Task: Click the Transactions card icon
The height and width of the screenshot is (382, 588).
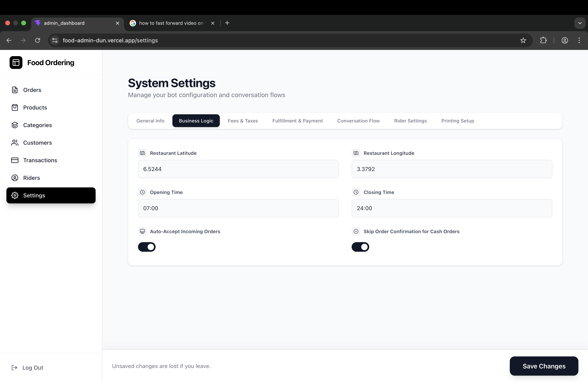Action: (15, 160)
